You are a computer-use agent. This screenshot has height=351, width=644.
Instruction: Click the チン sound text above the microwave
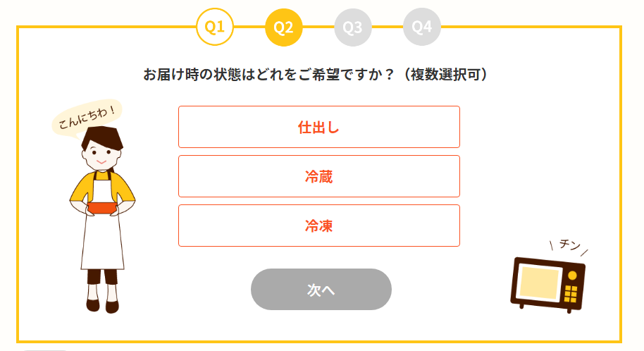(x=569, y=245)
